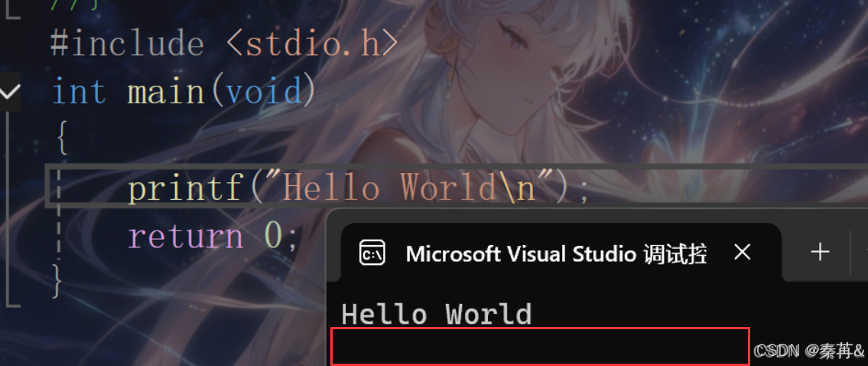
Task: Click the 0 return value
Action: (274, 234)
